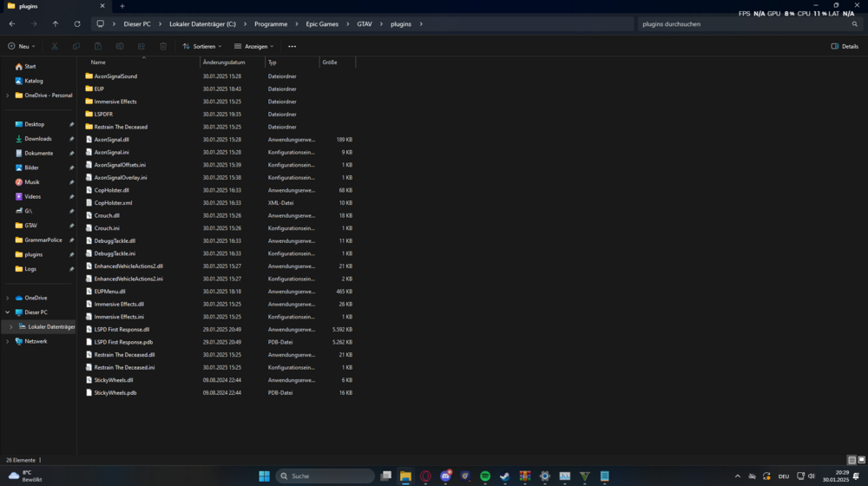Click the forward navigation arrow
Screen dimensions: 868x486
pyautogui.click(x=34, y=23)
